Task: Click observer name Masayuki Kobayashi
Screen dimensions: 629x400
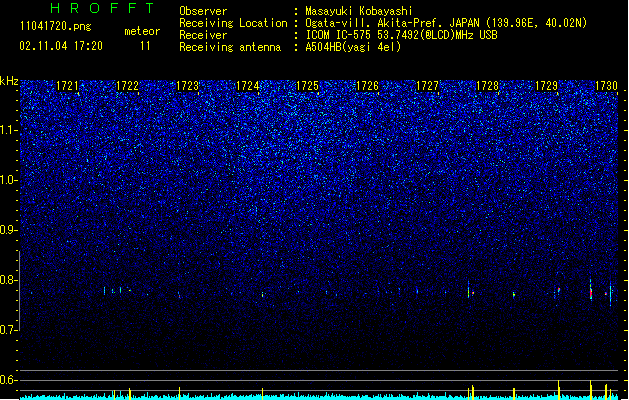Action: [359, 11]
